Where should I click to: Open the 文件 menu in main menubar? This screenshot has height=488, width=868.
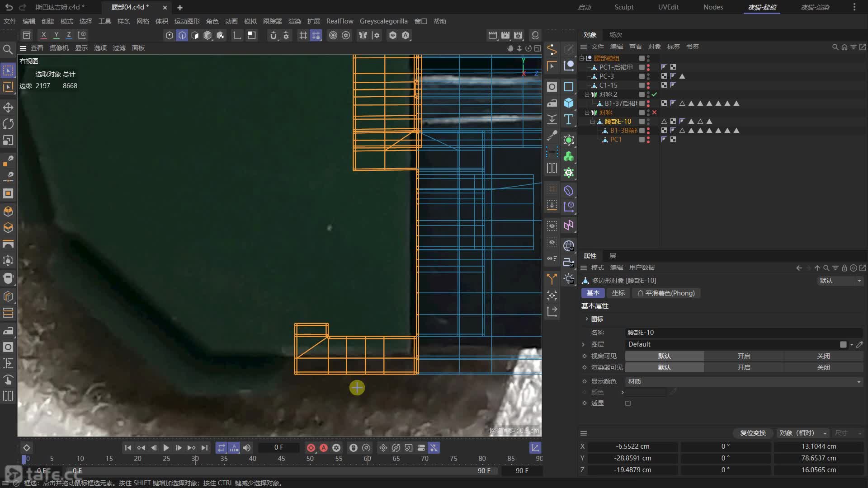(10, 21)
